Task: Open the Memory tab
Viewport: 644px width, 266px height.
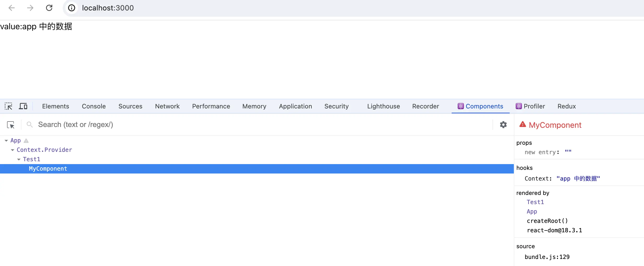Action: coord(254,106)
